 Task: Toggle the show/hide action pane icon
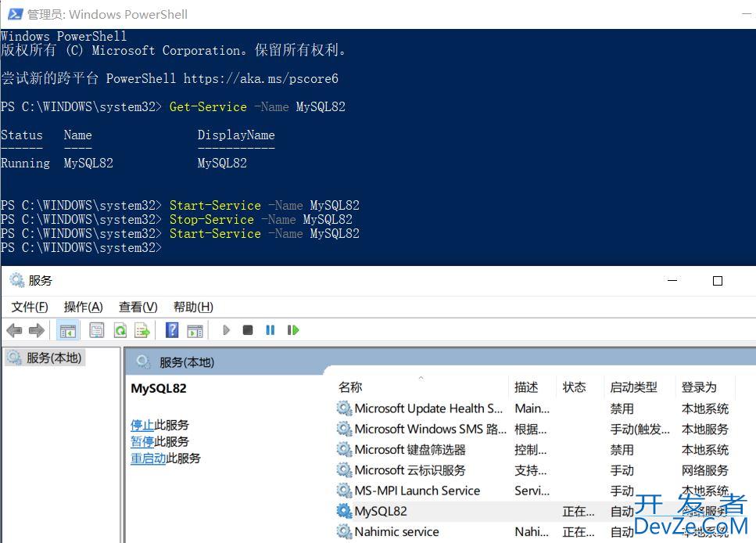point(195,331)
